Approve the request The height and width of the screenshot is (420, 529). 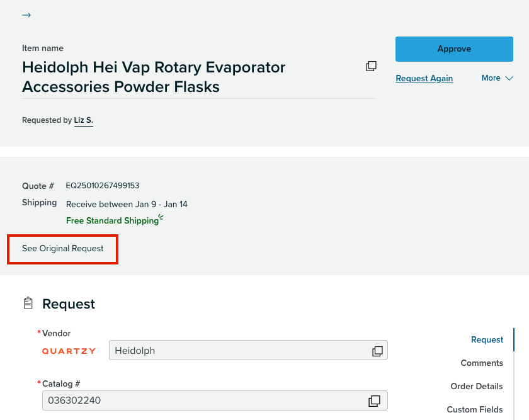pyautogui.click(x=454, y=49)
